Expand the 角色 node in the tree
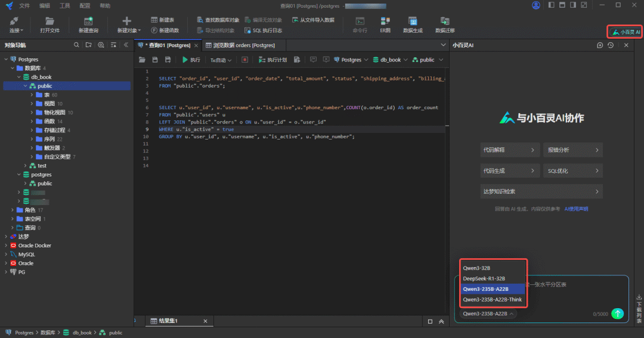The image size is (644, 338). tap(13, 210)
